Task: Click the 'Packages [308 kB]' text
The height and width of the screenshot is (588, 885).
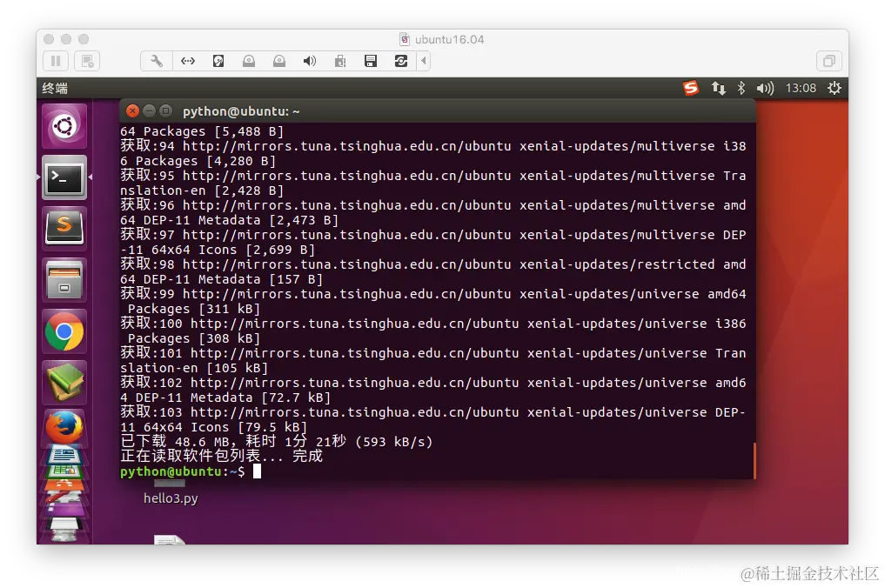Action: pos(193,338)
